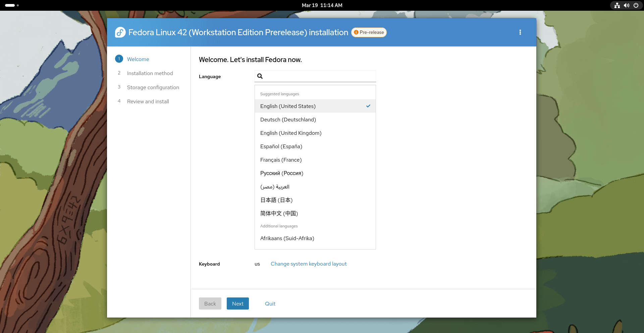Click the volume icon in the top bar
Image resolution: width=644 pixels, height=333 pixels.
pyautogui.click(x=626, y=5)
